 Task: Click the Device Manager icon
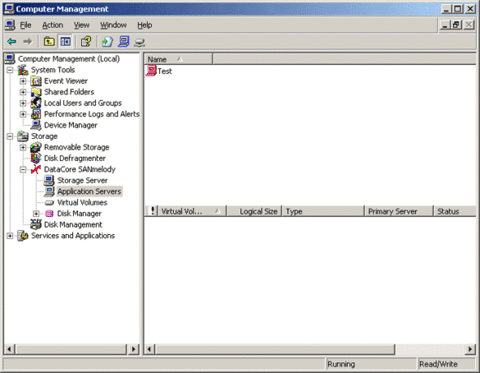pyautogui.click(x=36, y=125)
